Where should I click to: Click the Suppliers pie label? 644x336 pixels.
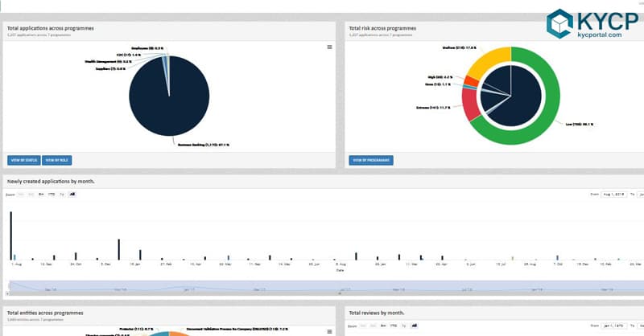pyautogui.click(x=110, y=69)
